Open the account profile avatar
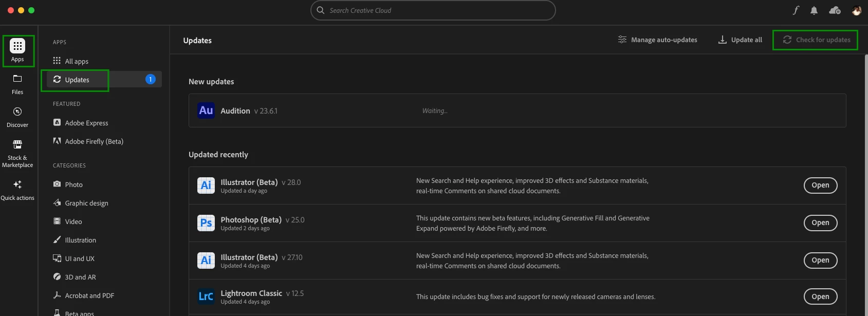The image size is (868, 316). pos(857,10)
